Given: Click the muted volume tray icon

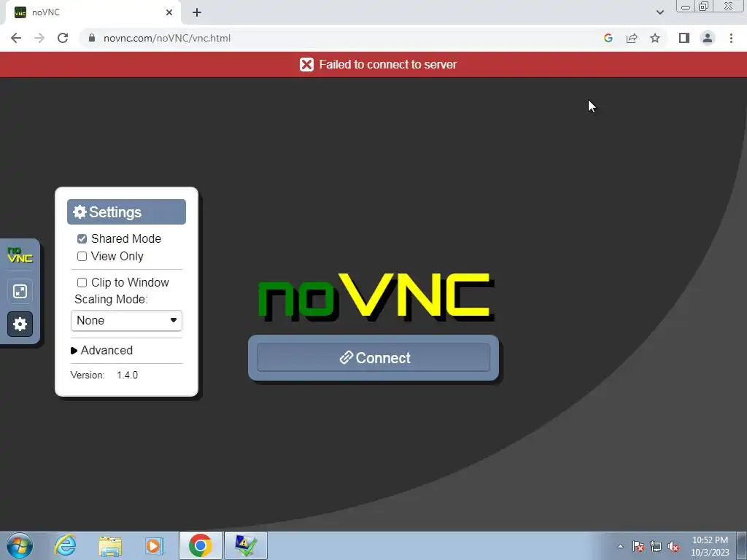Looking at the screenshot, I should pos(673,546).
